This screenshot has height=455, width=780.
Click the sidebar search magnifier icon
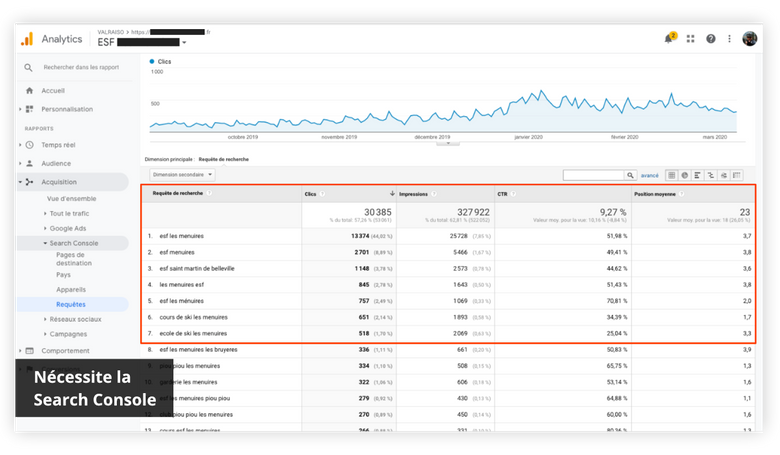coord(28,67)
